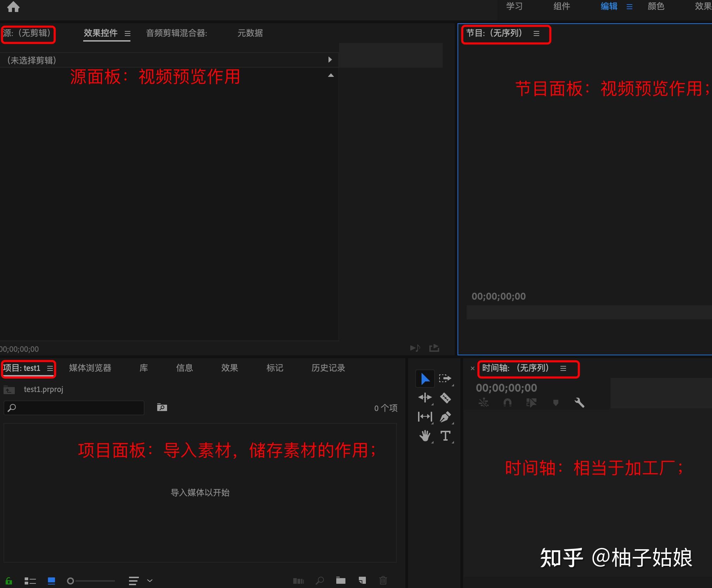Open 媒体浏览器 tab
The height and width of the screenshot is (588, 712).
pos(90,368)
